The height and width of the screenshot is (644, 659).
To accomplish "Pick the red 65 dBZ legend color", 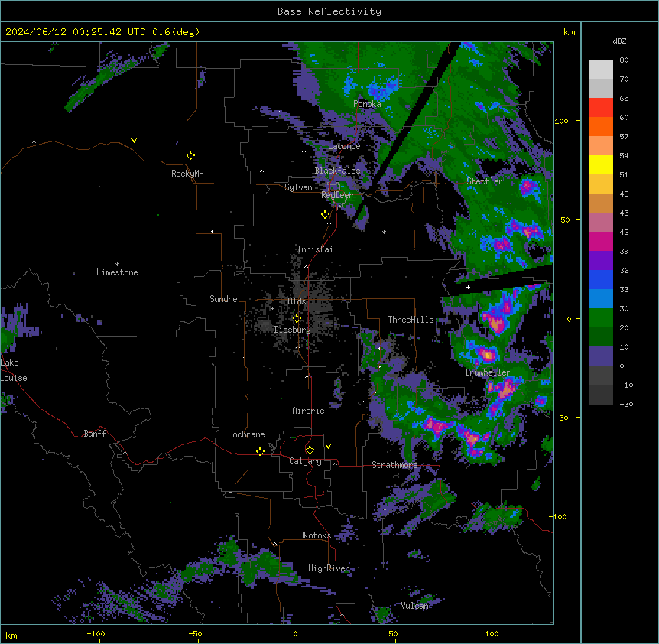I will [601, 108].
